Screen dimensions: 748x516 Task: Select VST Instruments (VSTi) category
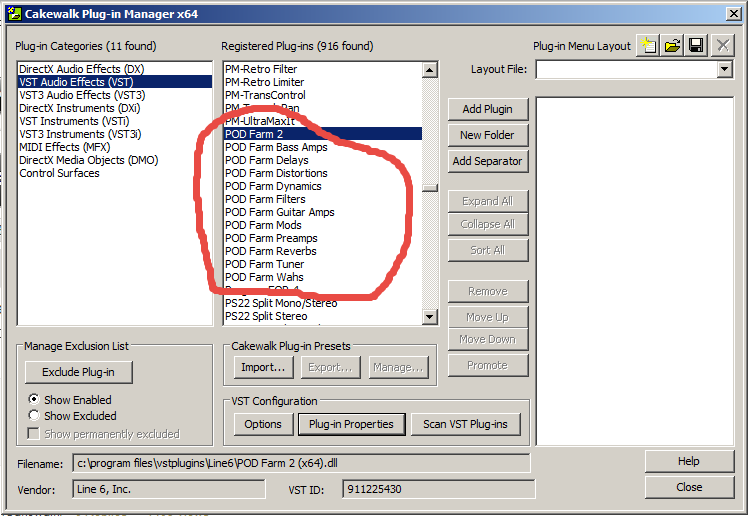point(73,121)
